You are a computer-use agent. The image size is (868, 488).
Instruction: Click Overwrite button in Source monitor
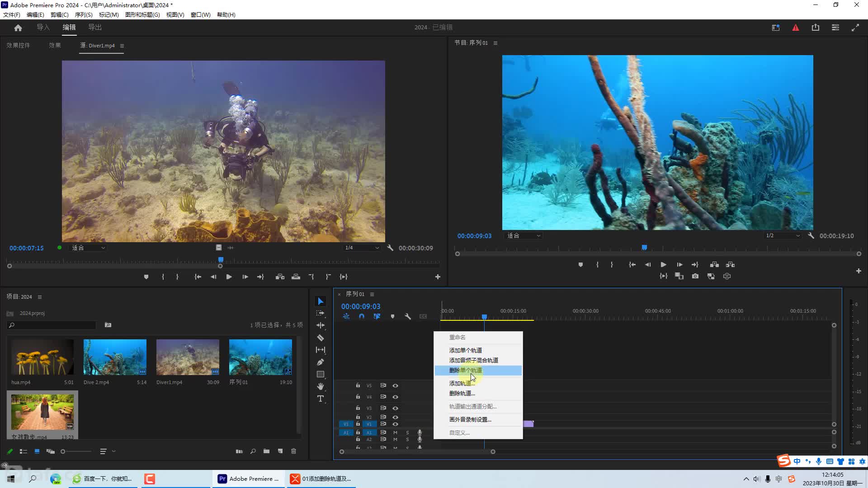[x=296, y=277]
